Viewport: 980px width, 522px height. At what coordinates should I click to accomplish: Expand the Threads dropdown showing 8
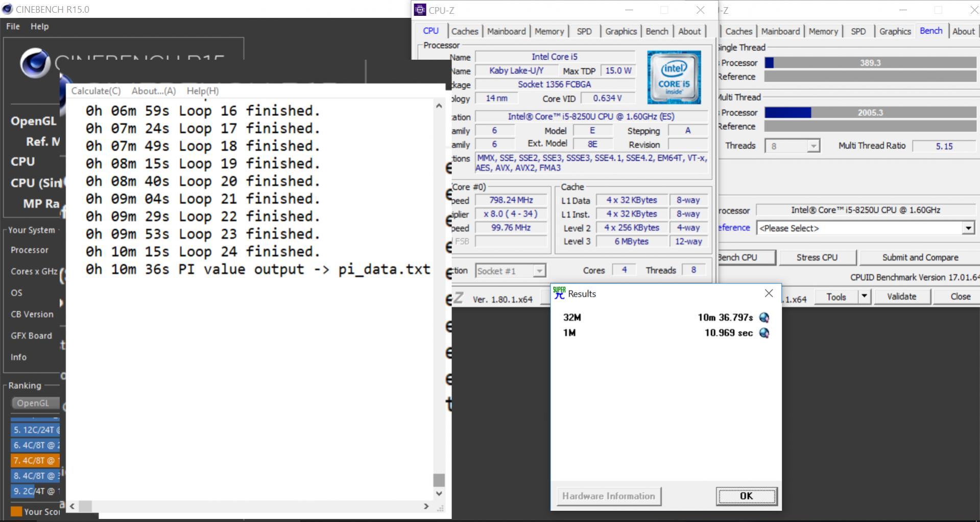[x=792, y=146]
